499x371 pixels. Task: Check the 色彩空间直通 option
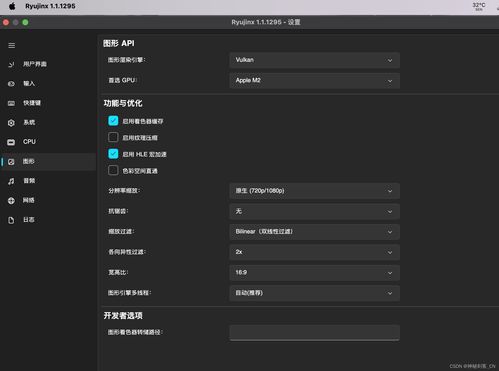click(113, 170)
